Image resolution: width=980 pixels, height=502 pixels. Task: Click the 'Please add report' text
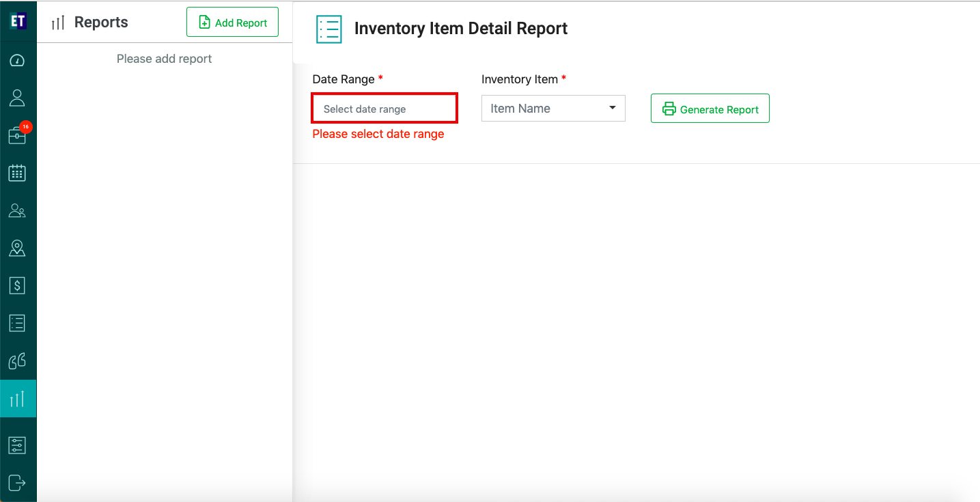tap(164, 59)
